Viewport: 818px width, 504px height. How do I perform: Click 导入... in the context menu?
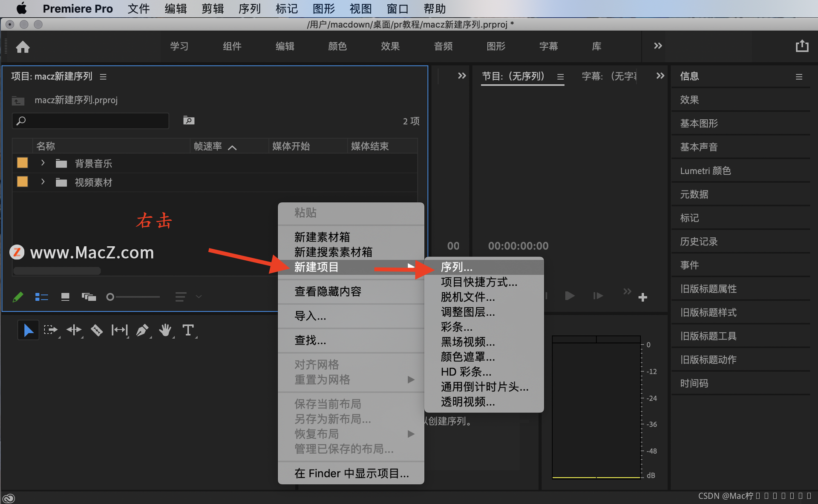(x=351, y=316)
